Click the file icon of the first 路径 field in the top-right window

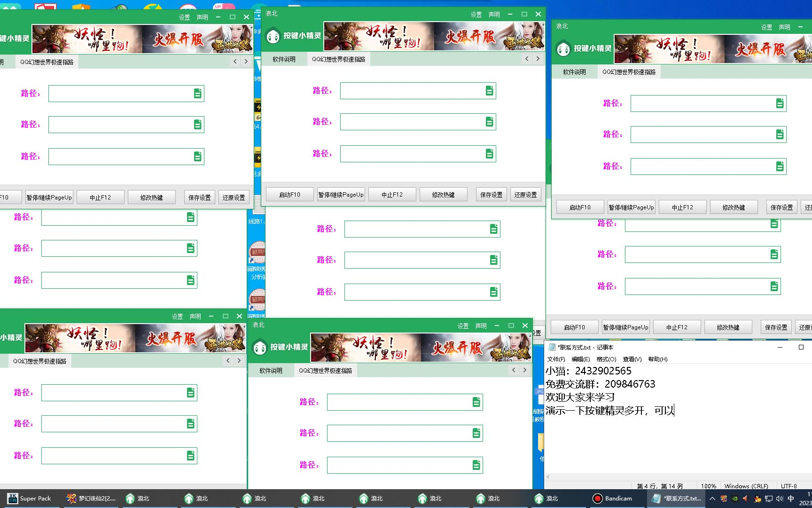tap(780, 103)
